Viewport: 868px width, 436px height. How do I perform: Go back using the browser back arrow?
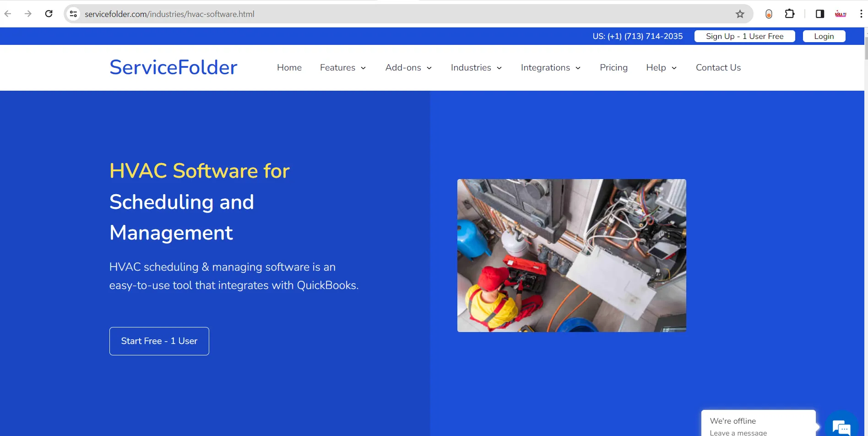click(8, 14)
